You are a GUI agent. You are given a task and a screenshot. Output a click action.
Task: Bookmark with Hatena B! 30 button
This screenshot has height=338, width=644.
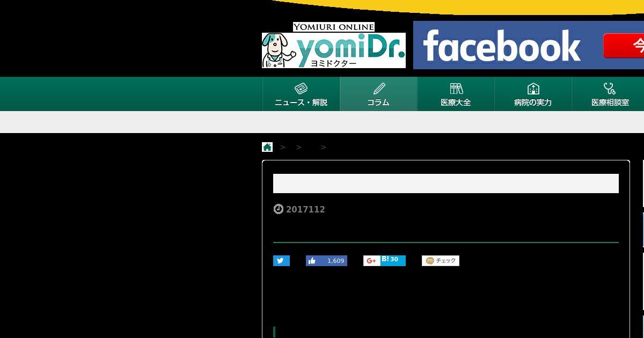pos(393,261)
